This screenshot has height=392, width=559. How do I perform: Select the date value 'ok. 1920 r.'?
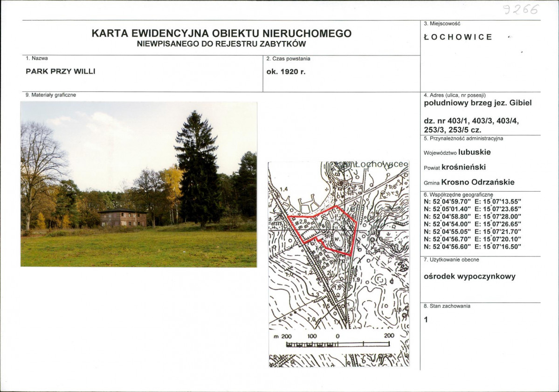(x=286, y=72)
